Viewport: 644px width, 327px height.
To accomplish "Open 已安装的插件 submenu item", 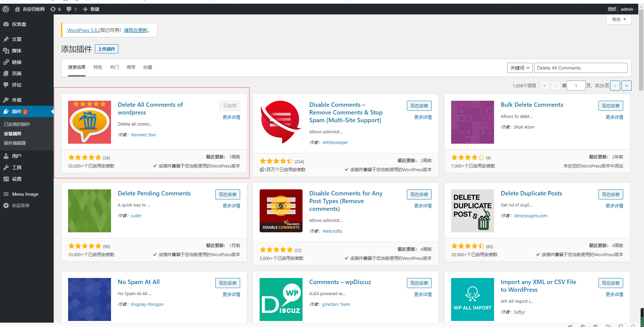I will pos(17,124).
